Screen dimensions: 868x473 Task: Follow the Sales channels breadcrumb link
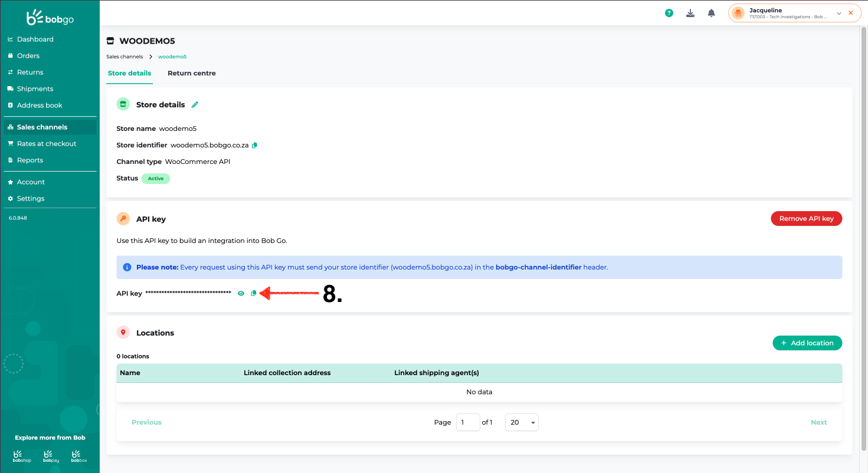[x=125, y=57]
